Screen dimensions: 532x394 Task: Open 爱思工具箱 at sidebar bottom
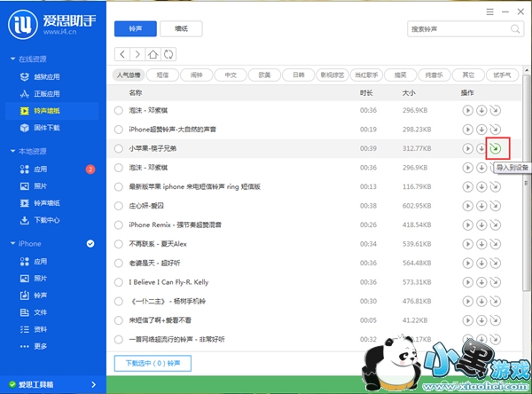41,384
